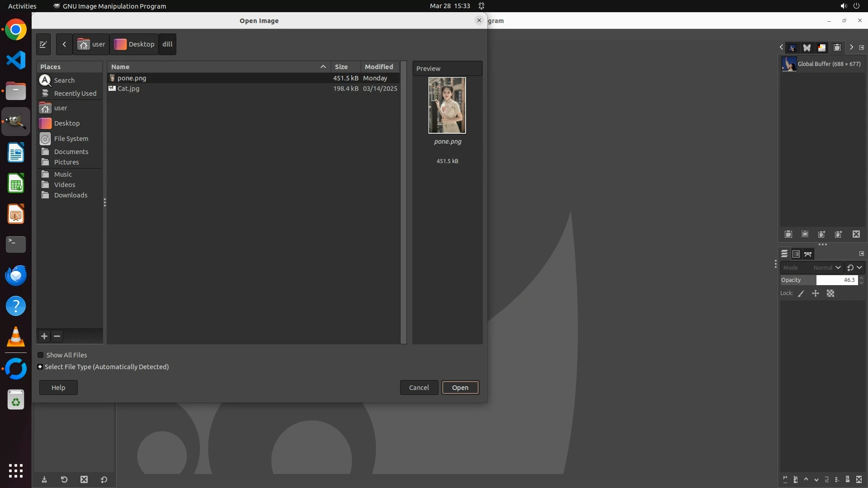Click the layer Opacity slider
Image resolution: width=868 pixels, height=488 pixels.
coord(836,280)
